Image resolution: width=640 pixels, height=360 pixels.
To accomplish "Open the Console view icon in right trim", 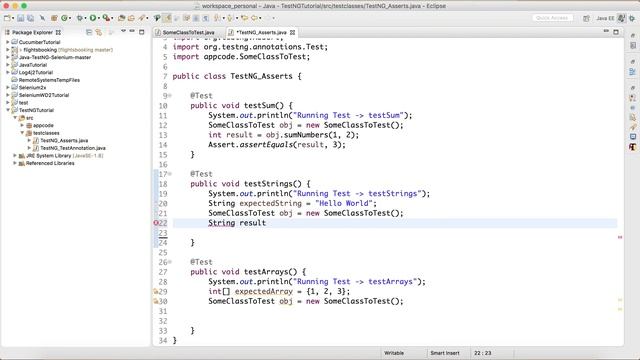I will pyautogui.click(x=633, y=137).
